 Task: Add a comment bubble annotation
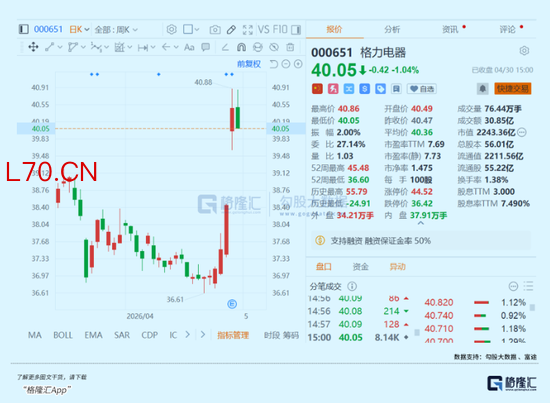206,47
